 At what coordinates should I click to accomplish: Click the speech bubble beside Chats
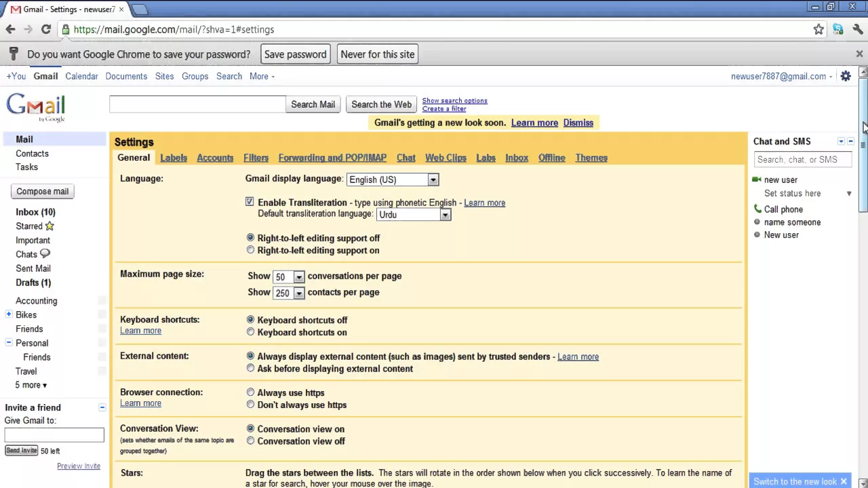point(45,253)
